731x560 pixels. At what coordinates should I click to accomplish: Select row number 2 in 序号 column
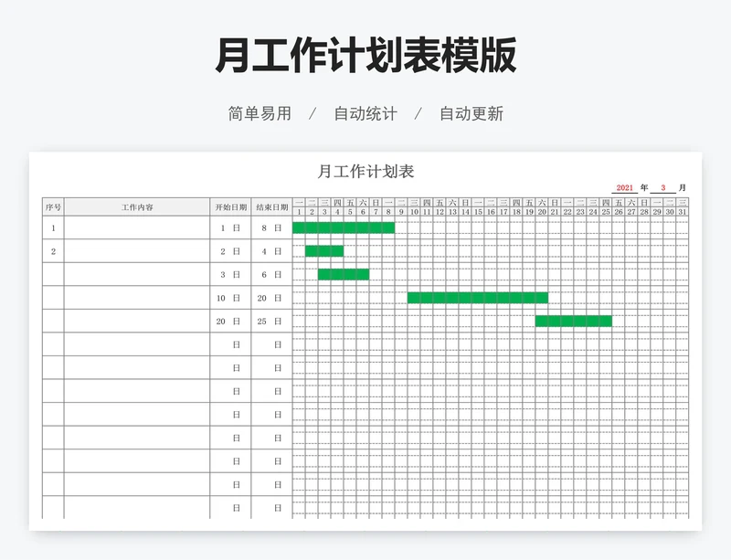[53, 251]
